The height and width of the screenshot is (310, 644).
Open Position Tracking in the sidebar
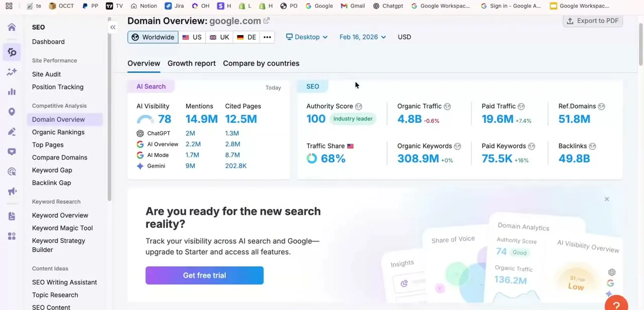tap(58, 87)
